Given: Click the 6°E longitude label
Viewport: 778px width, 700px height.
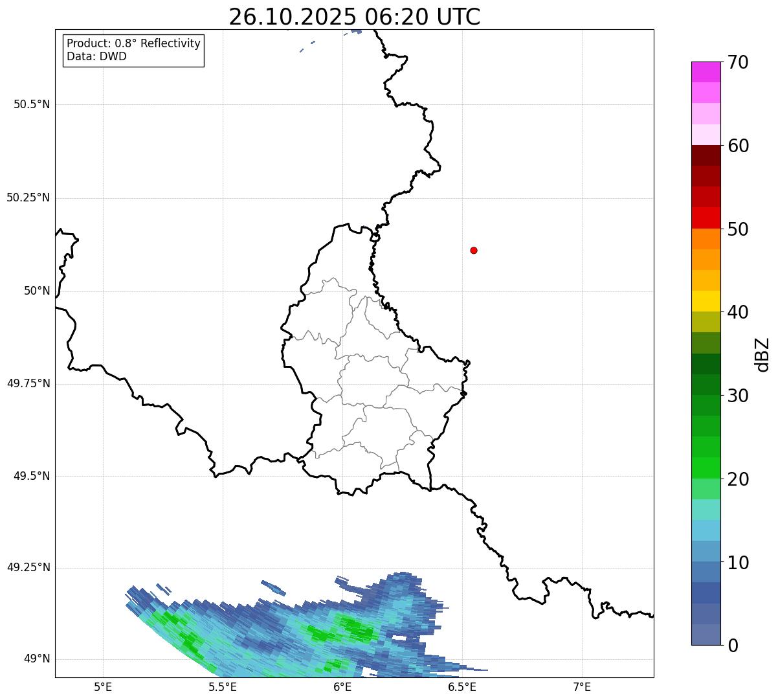Looking at the screenshot, I should click(342, 686).
